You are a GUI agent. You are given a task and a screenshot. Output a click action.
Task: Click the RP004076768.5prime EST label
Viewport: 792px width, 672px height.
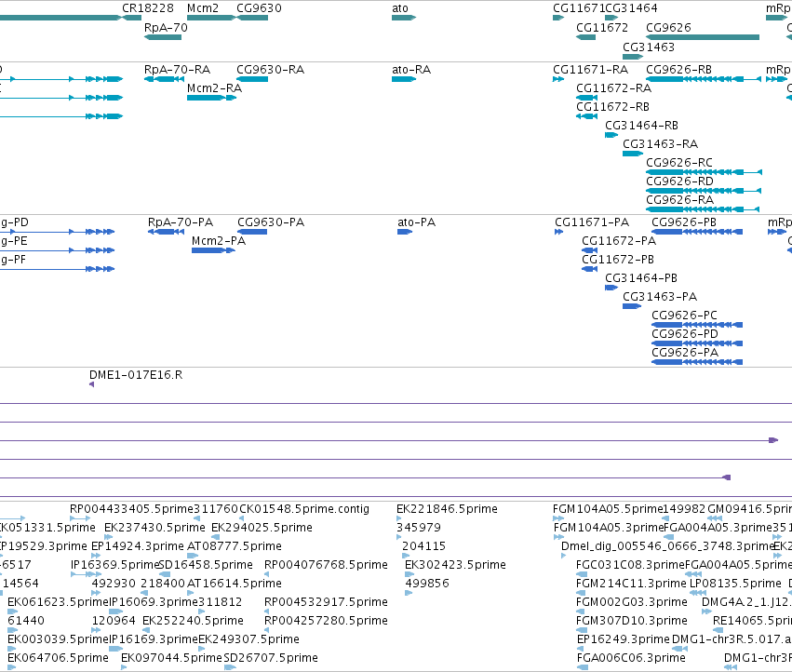point(326,564)
